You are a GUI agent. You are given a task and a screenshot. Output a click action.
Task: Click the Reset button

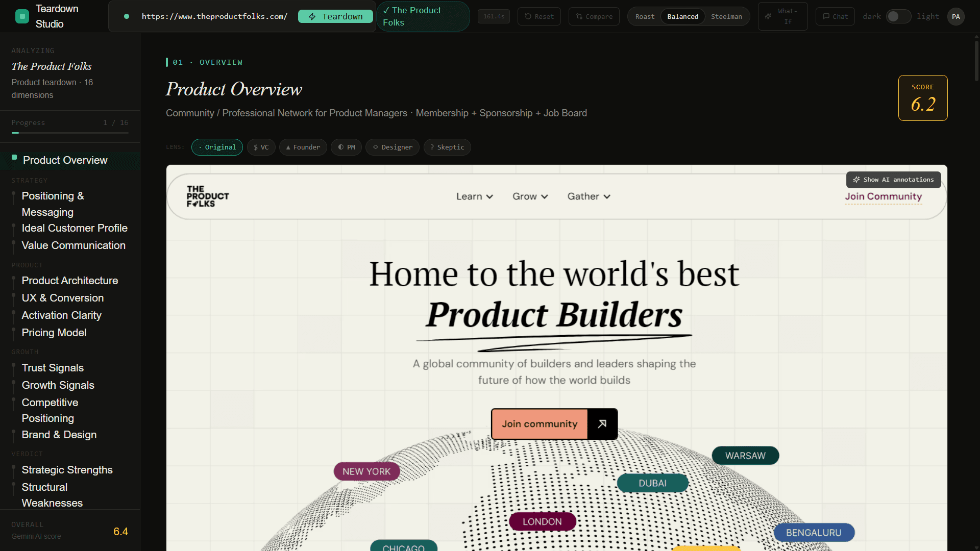coord(539,16)
